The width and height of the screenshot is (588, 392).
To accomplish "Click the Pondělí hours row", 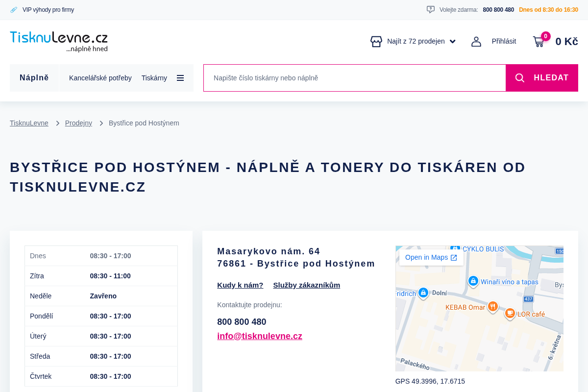I will tap(101, 316).
